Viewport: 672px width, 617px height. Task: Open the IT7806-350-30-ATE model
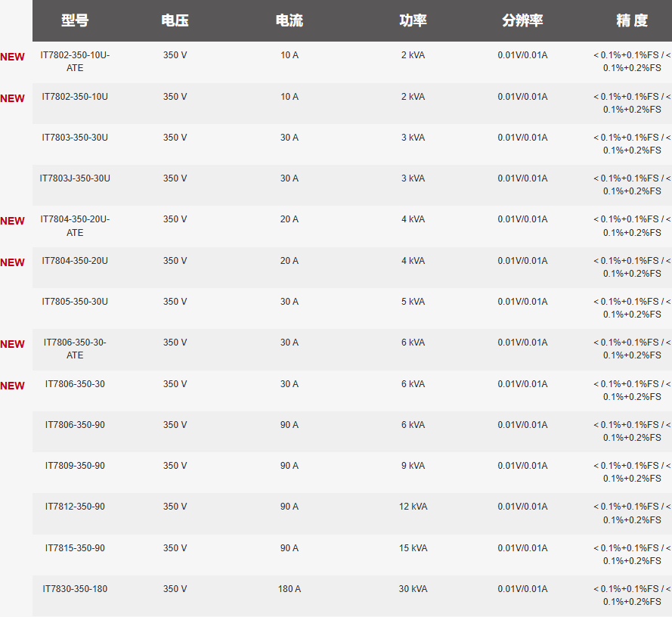tap(75, 349)
